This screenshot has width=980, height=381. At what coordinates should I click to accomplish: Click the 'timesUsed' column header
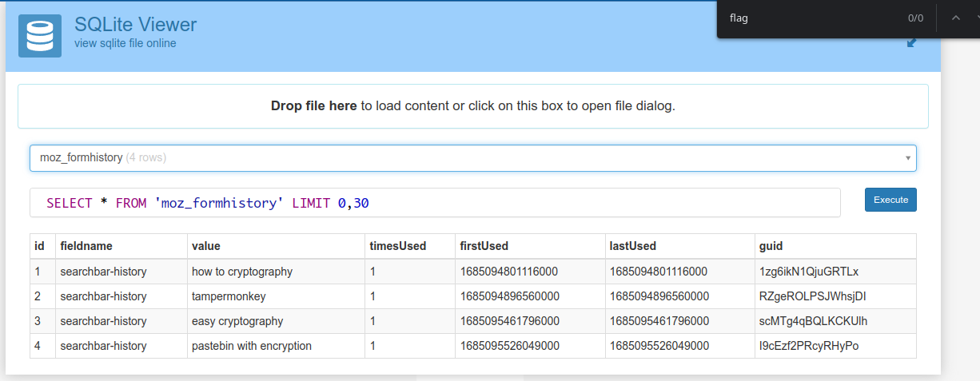(397, 246)
